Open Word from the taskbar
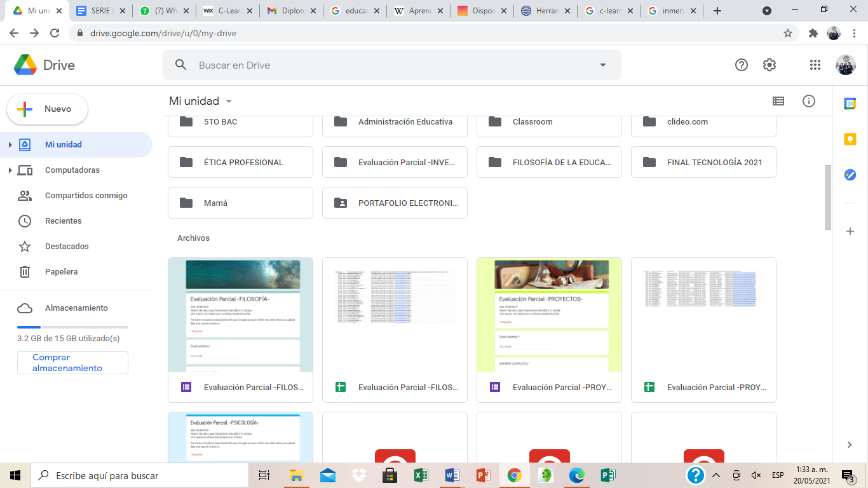Screen dimensions: 868x488 pos(452,475)
